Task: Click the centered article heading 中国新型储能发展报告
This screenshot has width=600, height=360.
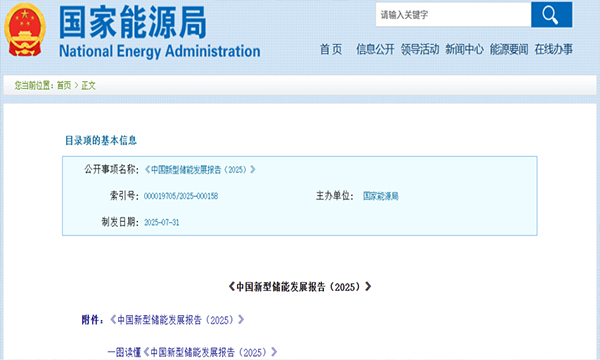Action: [300, 287]
